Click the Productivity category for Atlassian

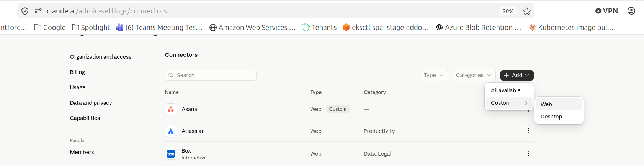pyautogui.click(x=379, y=131)
